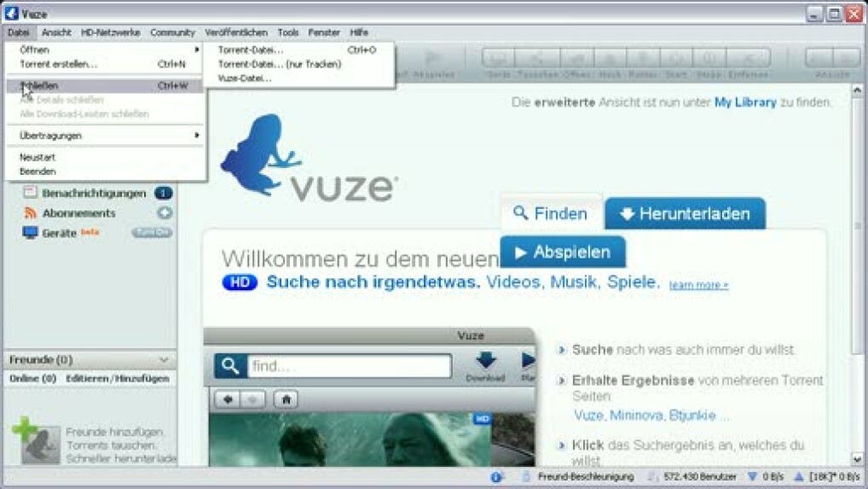Click the scroll down arrow of page scrollbar
This screenshot has width=868, height=489.
[857, 459]
